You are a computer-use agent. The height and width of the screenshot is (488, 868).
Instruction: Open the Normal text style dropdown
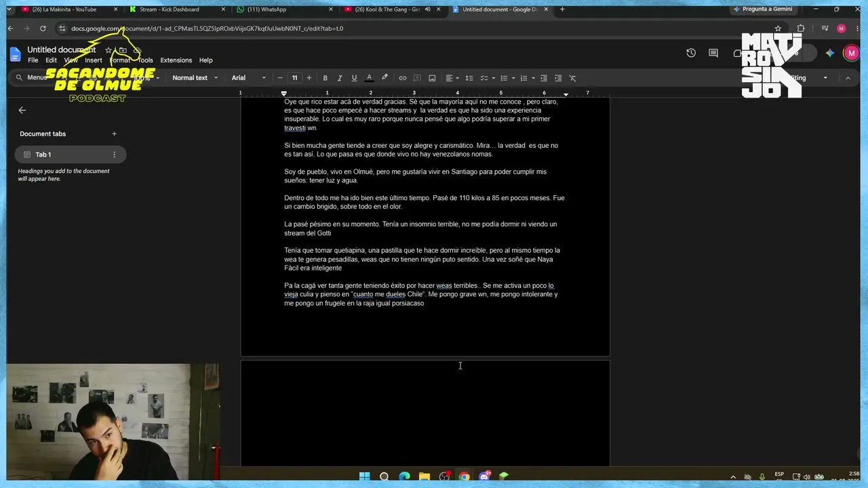pyautogui.click(x=195, y=78)
